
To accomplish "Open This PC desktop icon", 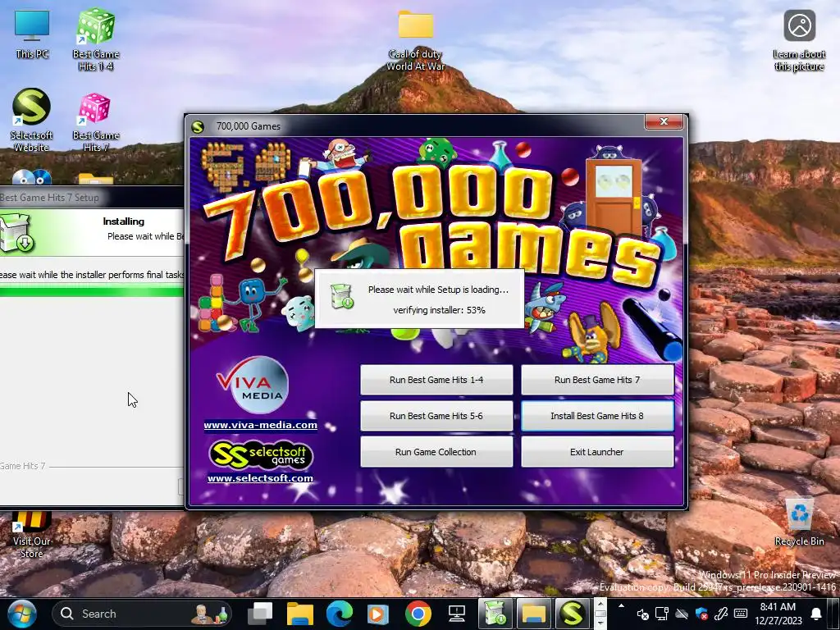I will coord(32,34).
